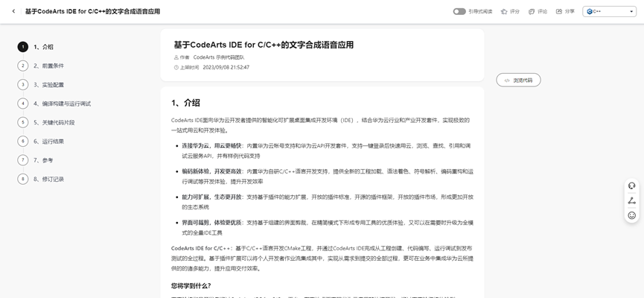Screen dimensions: 644x298
Task: Click the star rating icon
Action: click(504, 11)
